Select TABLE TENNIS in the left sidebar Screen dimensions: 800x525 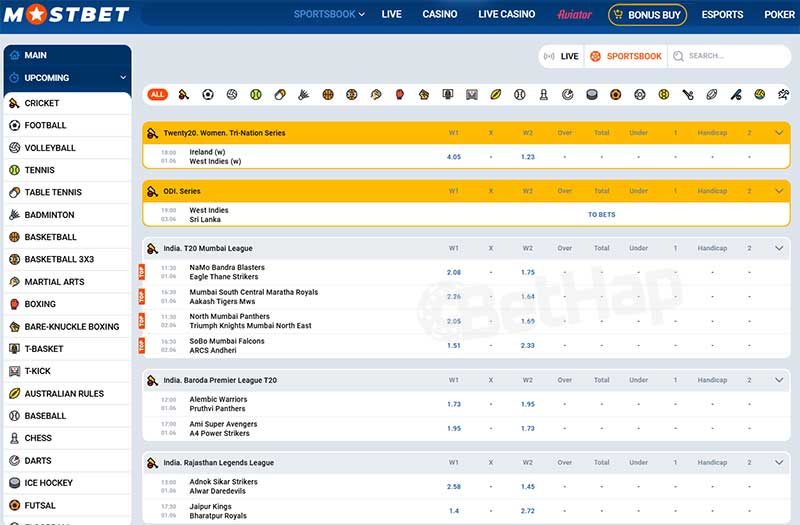(67, 192)
